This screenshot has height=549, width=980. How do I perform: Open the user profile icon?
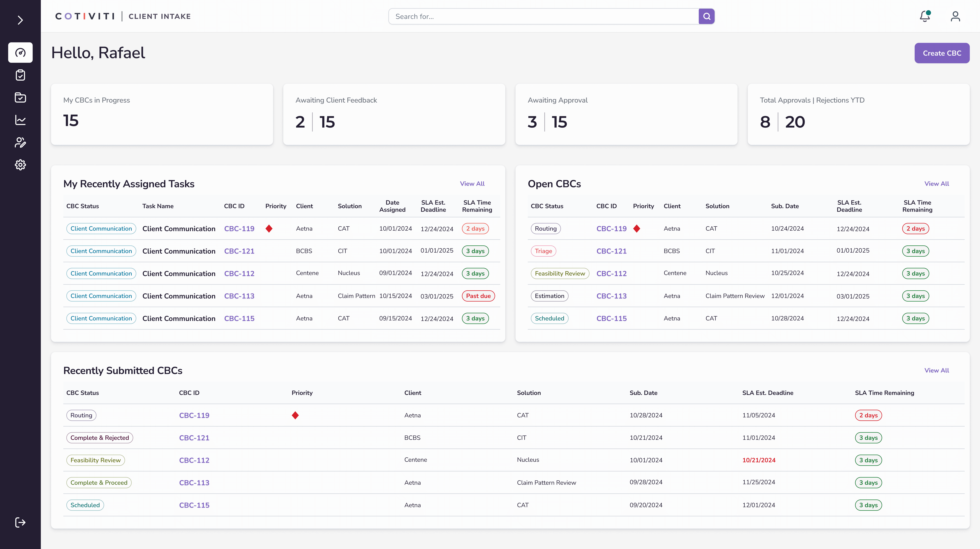[955, 16]
